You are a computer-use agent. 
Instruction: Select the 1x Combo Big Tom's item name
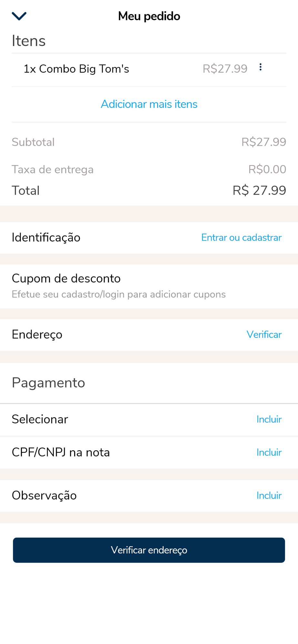coord(76,69)
